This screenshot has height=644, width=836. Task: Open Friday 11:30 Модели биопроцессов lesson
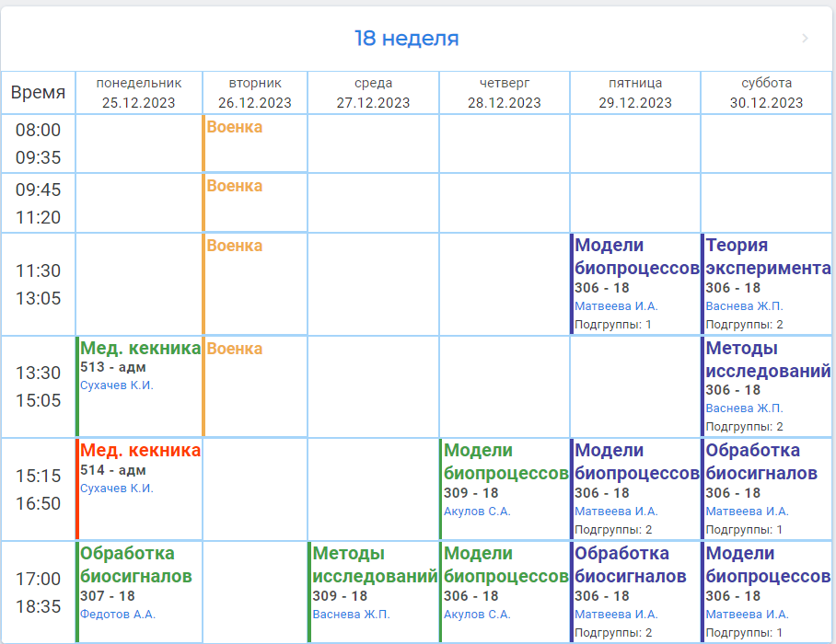[x=636, y=257]
